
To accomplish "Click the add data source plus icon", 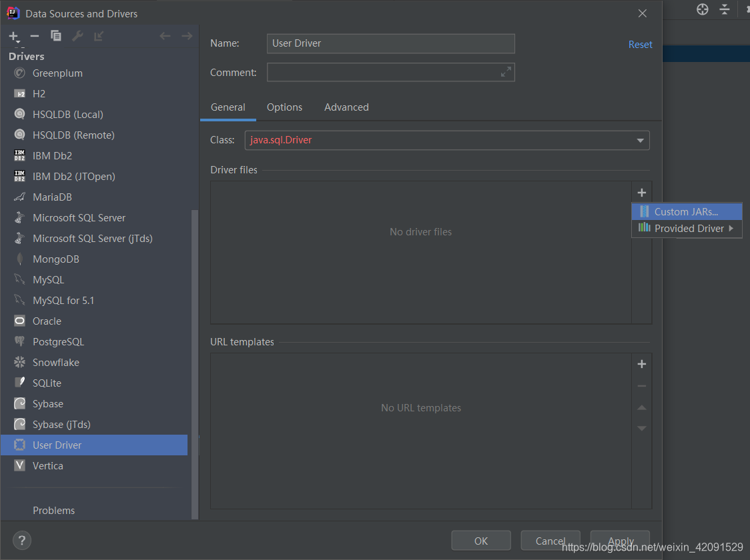I will tap(14, 36).
